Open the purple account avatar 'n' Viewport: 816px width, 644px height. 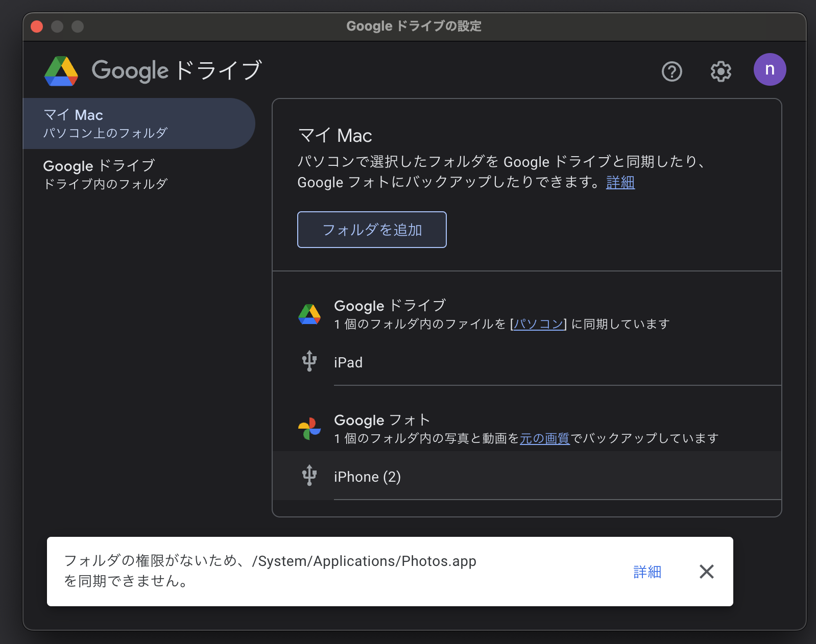coord(770,69)
